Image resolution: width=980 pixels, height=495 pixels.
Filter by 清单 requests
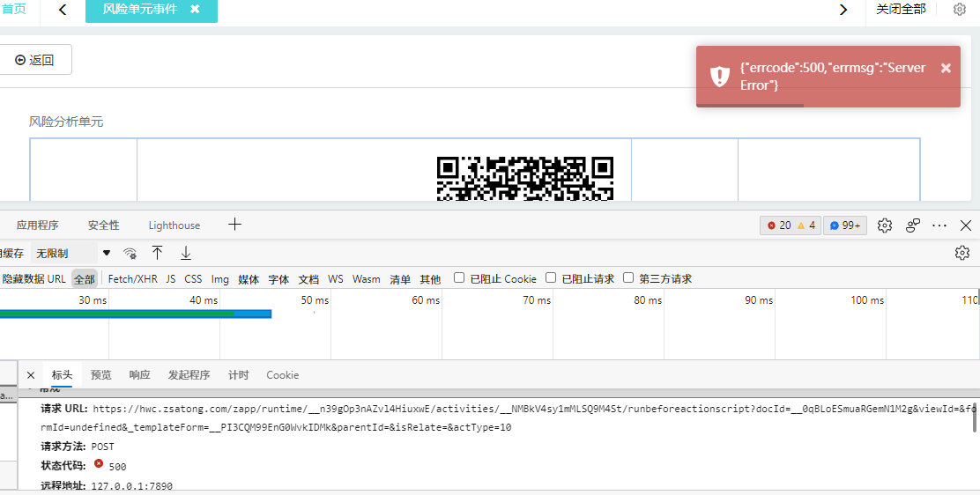click(400, 278)
